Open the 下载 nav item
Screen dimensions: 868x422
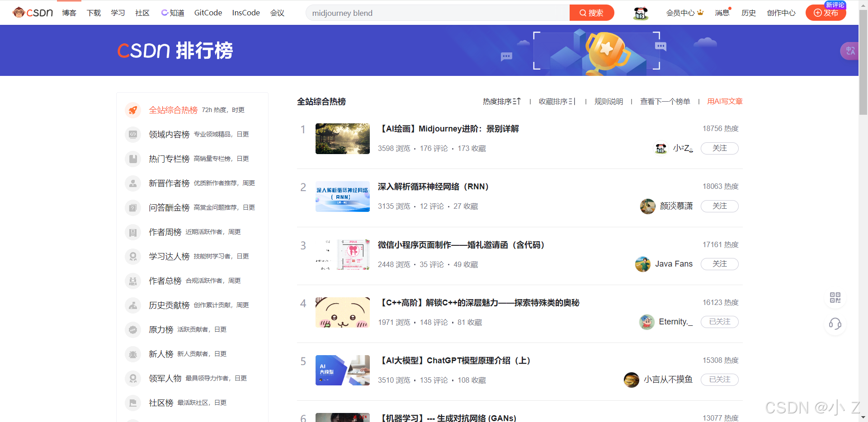click(94, 13)
